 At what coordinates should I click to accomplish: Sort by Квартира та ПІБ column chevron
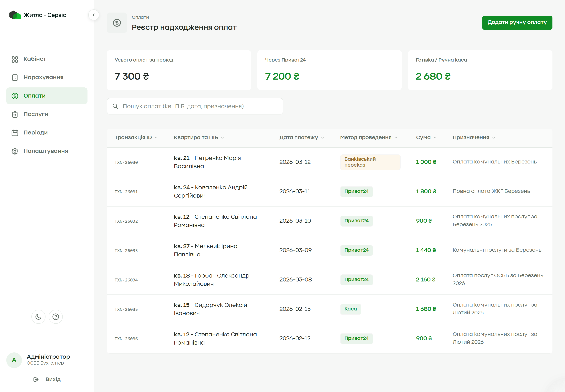(x=222, y=138)
